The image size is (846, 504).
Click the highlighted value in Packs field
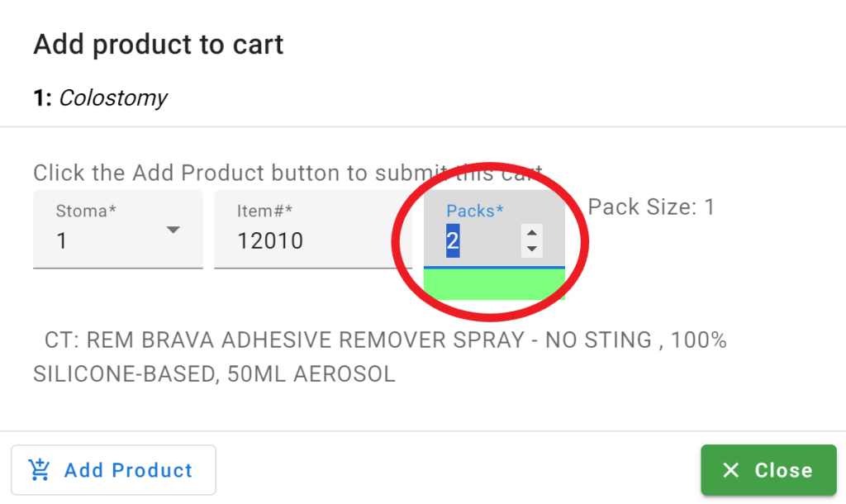(453, 240)
